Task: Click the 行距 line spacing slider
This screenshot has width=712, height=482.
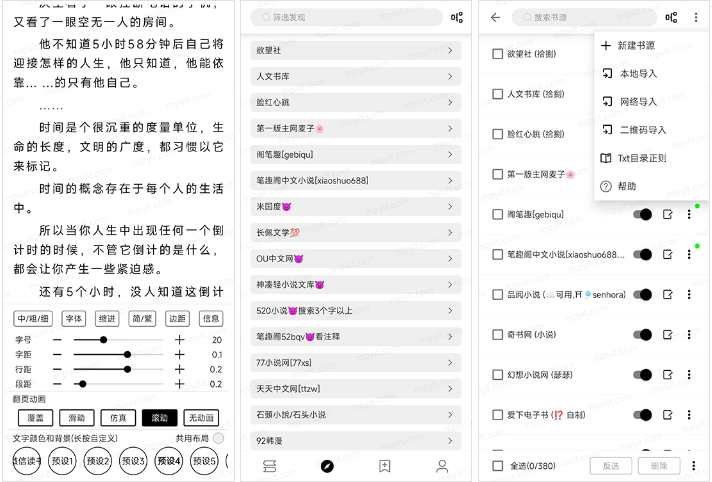Action: click(110, 369)
